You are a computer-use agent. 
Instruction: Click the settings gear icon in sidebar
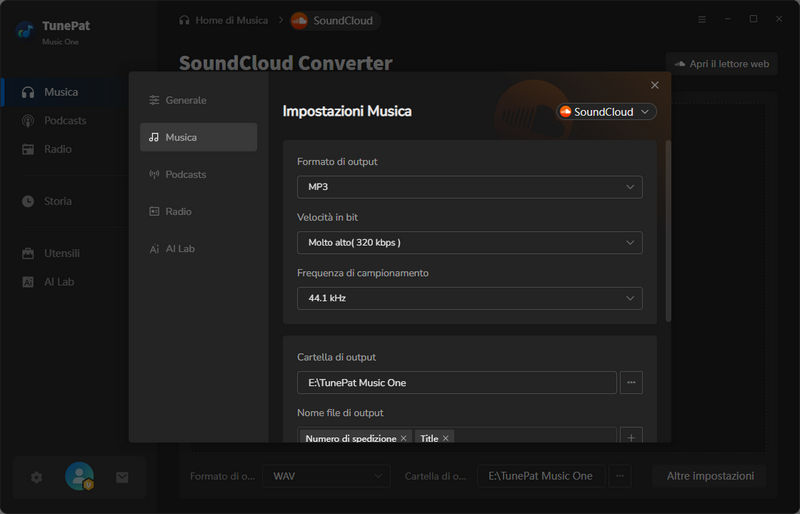[x=37, y=477]
